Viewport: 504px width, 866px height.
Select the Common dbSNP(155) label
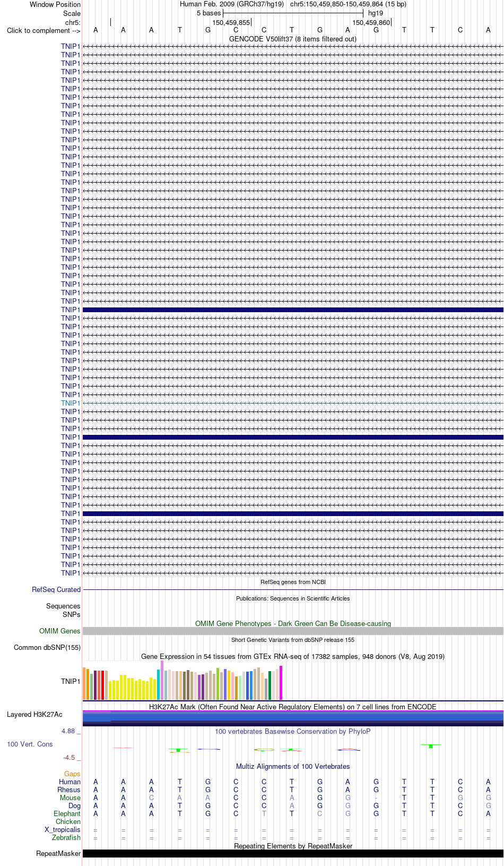pyautogui.click(x=47, y=647)
